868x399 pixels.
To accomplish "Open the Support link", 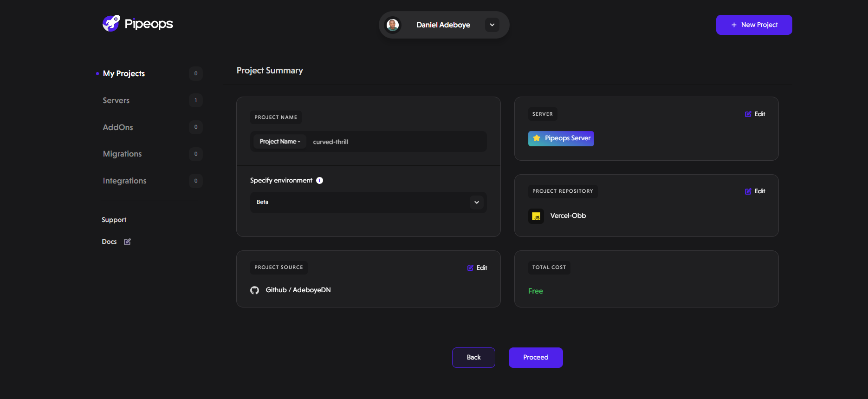I will coord(114,220).
